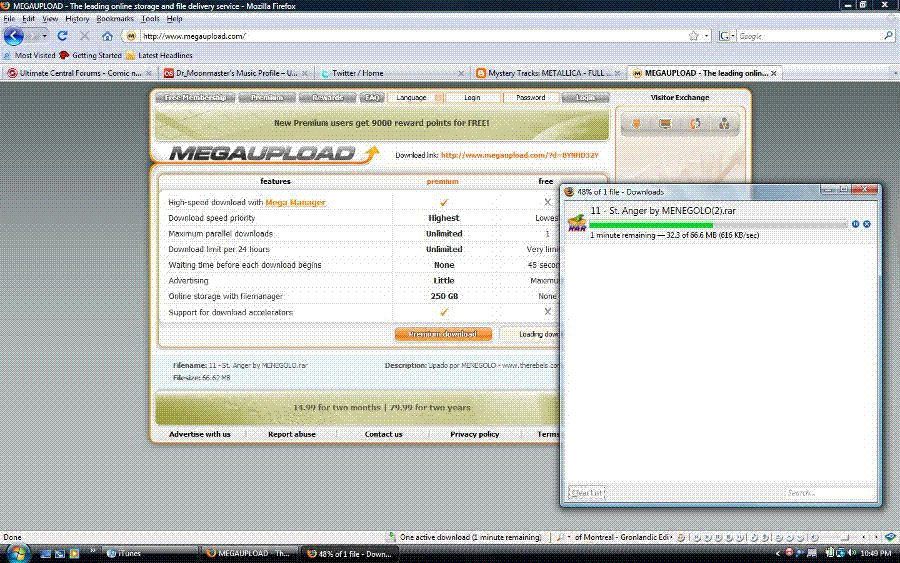
Task: Click the FoxyTunes search magnifier in status bar
Action: 560,537
